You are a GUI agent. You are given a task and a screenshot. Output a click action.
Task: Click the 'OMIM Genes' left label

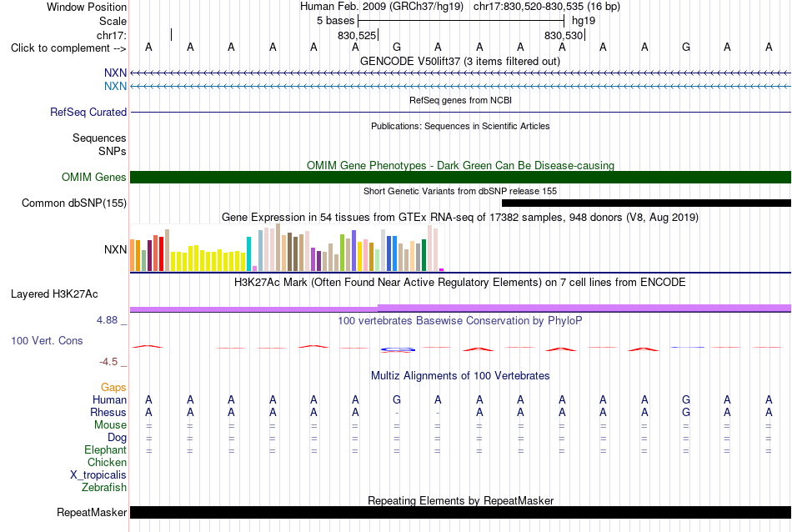tap(94, 178)
